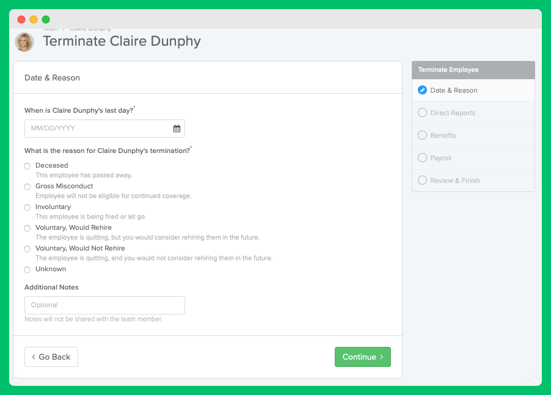Select the Deceased reason radio button

[27, 166]
